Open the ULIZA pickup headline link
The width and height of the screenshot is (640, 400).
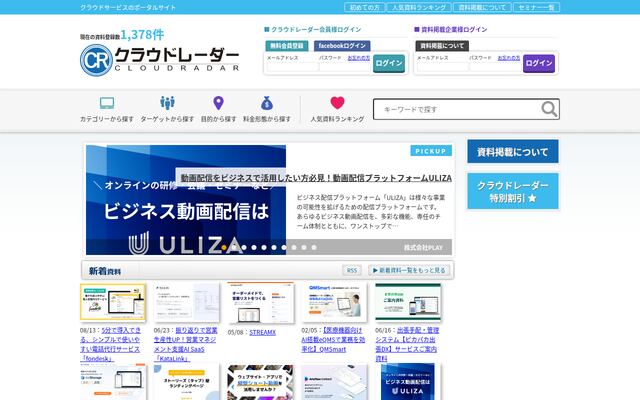(x=316, y=178)
